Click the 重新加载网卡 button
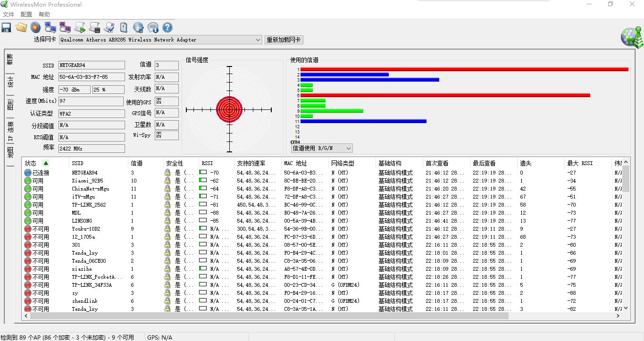Viewport: 644px width, 341px height. click(x=284, y=40)
